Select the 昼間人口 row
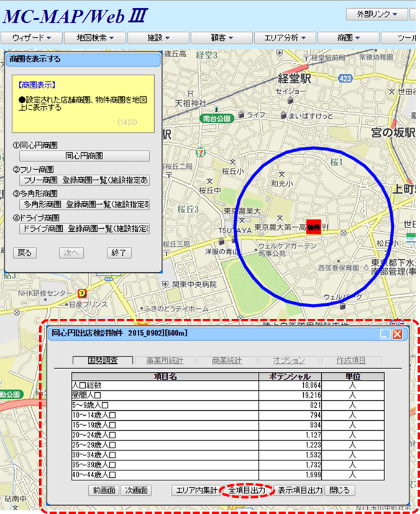420x514 pixels. tap(227, 395)
